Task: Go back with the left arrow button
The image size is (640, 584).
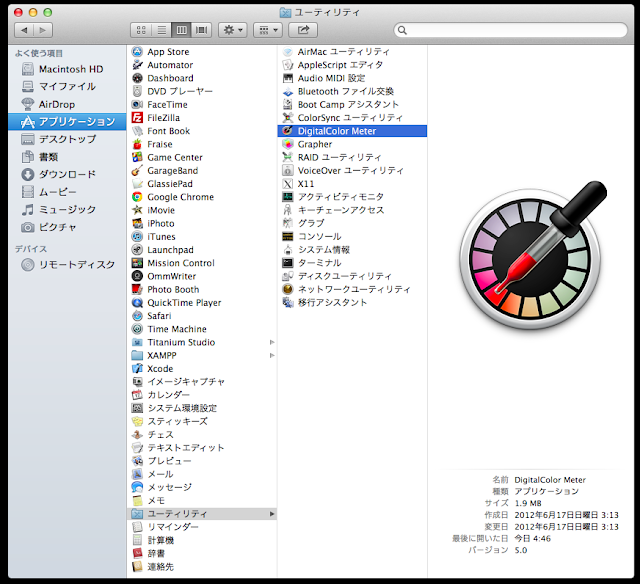Action: tap(24, 30)
